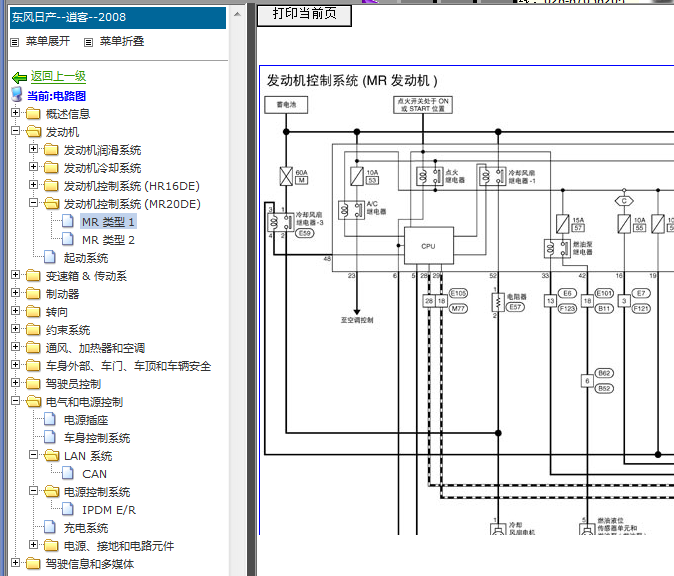This screenshot has height=576, width=674.
Task: Click the 转向 folder icon
Action: [x=33, y=312]
